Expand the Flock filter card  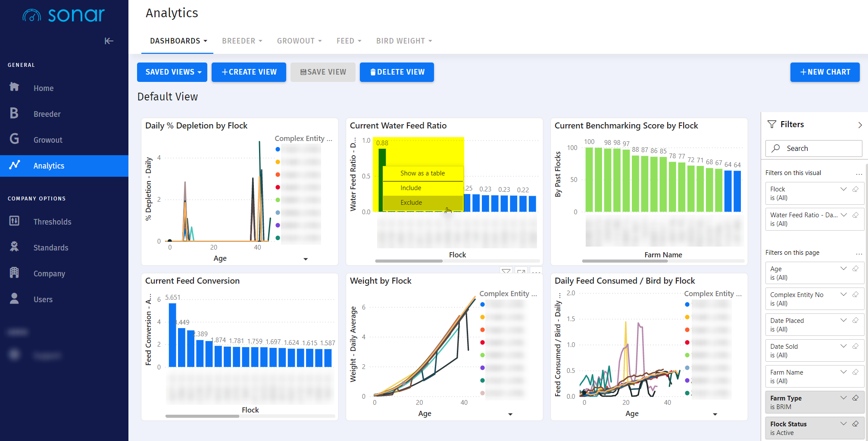click(843, 189)
